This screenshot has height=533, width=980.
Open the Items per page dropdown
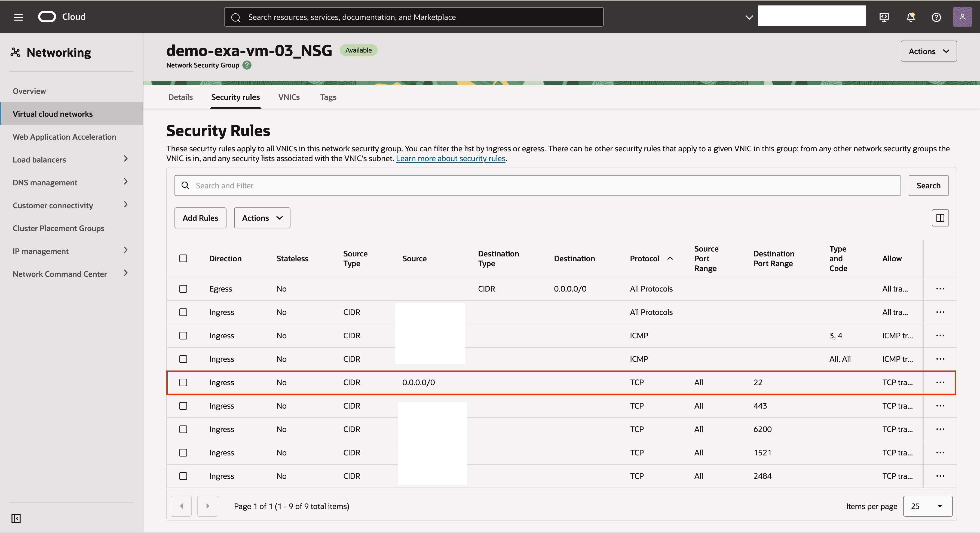click(x=927, y=506)
